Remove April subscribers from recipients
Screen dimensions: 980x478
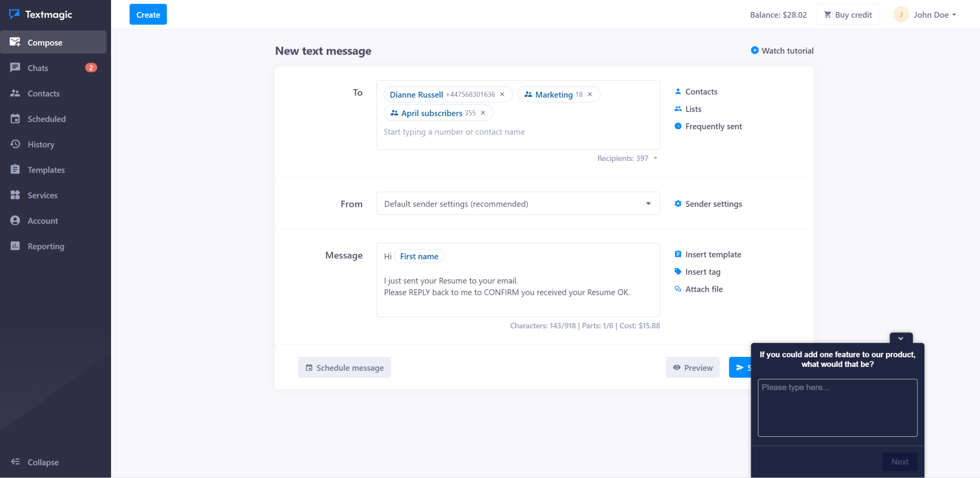[483, 113]
